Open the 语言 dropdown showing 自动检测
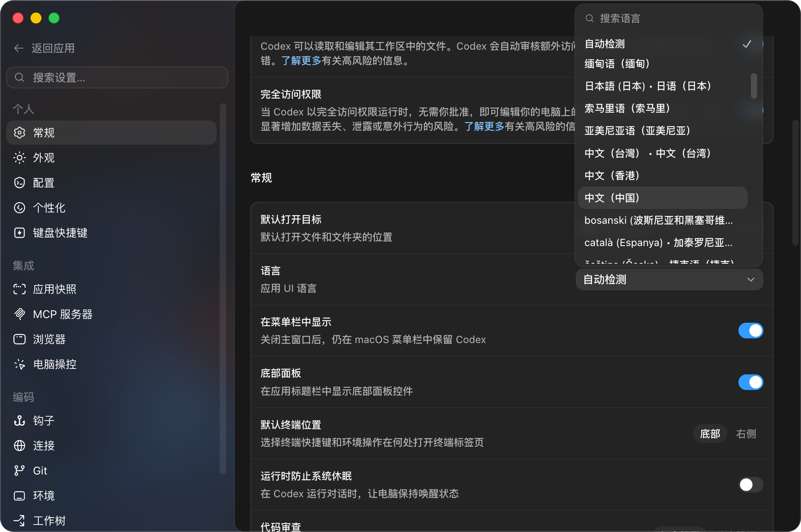 click(669, 279)
